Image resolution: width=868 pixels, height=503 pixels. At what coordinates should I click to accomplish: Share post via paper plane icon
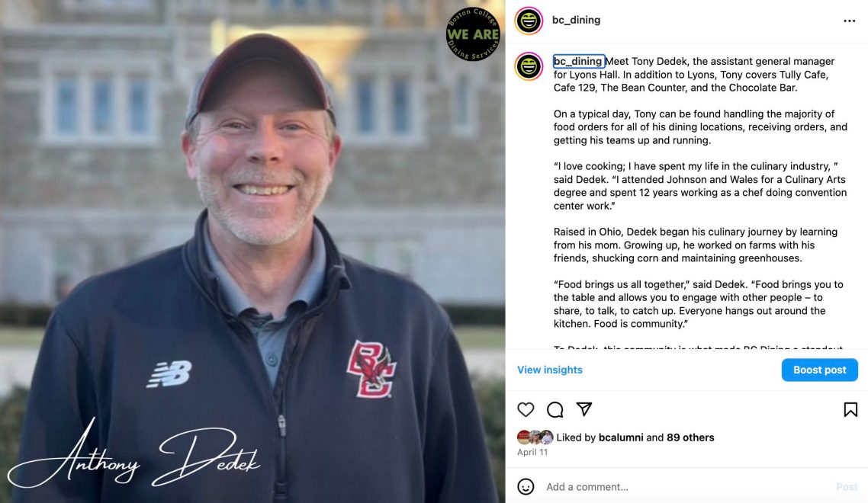584,409
